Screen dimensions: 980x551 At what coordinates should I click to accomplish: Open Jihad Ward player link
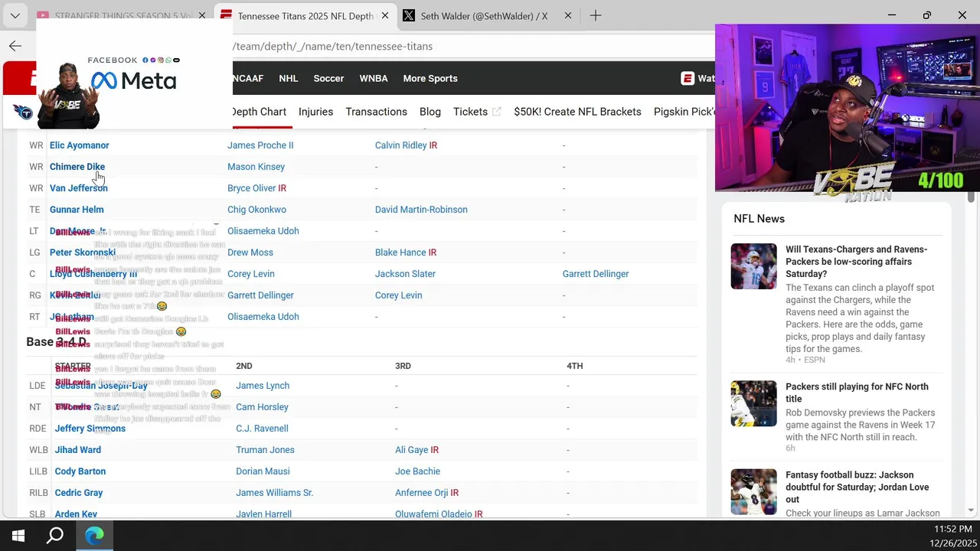pyautogui.click(x=78, y=450)
